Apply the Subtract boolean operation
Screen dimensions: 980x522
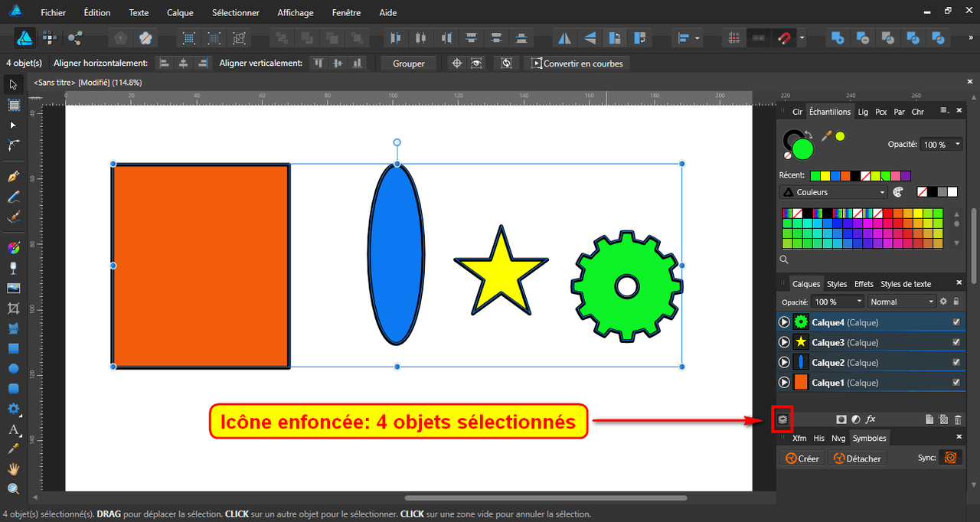(x=863, y=38)
